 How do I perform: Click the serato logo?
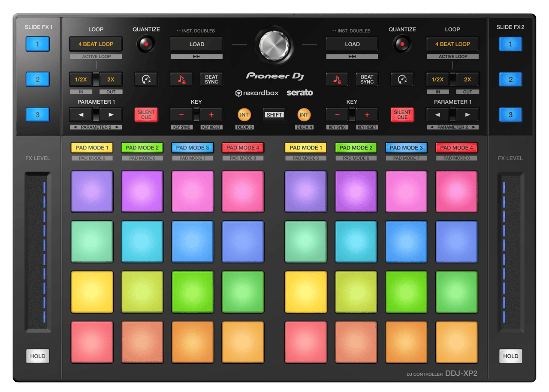tap(300, 93)
